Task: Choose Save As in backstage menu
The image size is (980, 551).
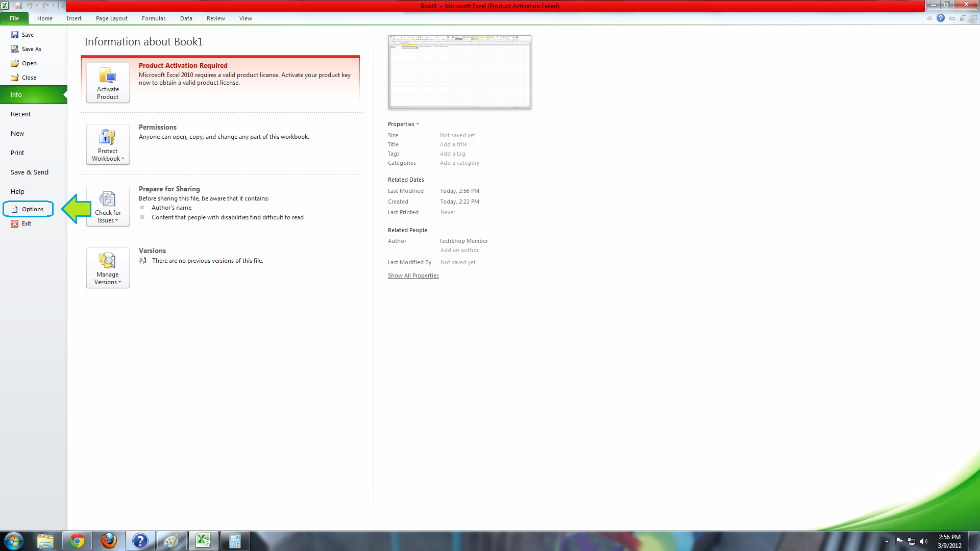Action: click(x=26, y=49)
